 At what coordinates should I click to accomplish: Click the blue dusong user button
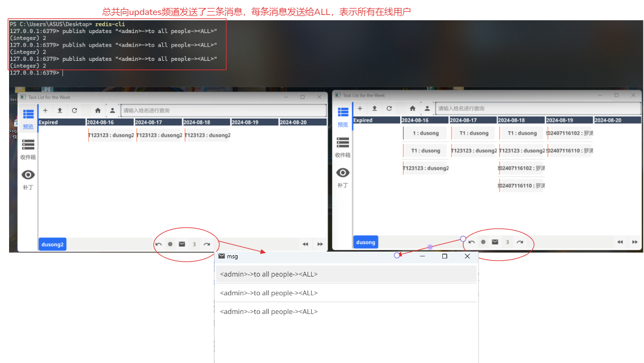(x=365, y=243)
